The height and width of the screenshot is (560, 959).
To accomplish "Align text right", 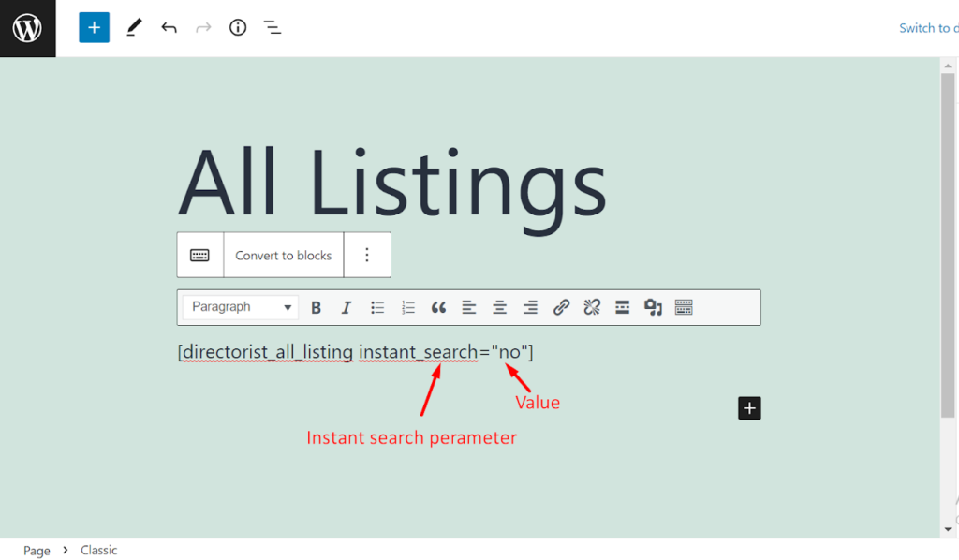I will pos(530,307).
